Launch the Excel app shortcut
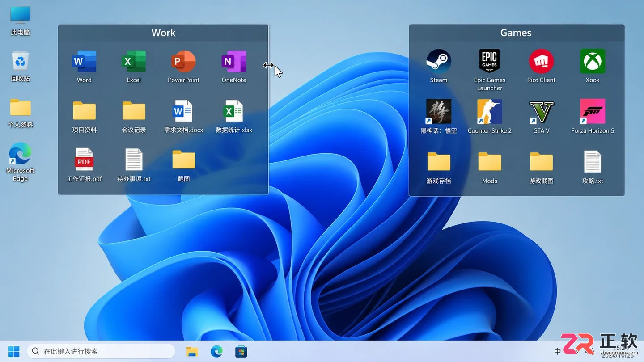Image resolution: width=644 pixels, height=362 pixels. click(x=134, y=62)
